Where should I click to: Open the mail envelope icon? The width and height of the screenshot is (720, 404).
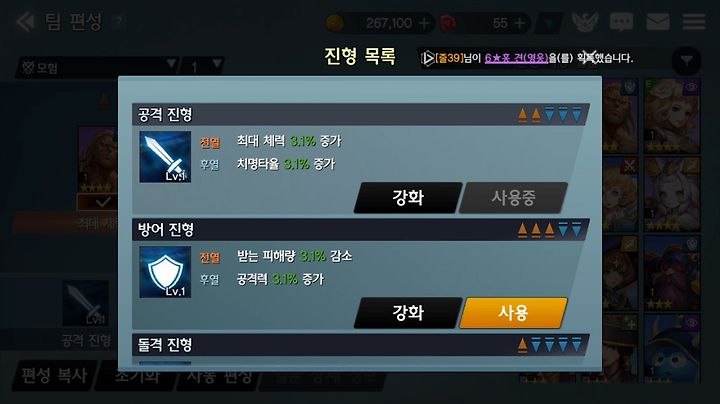tap(658, 22)
